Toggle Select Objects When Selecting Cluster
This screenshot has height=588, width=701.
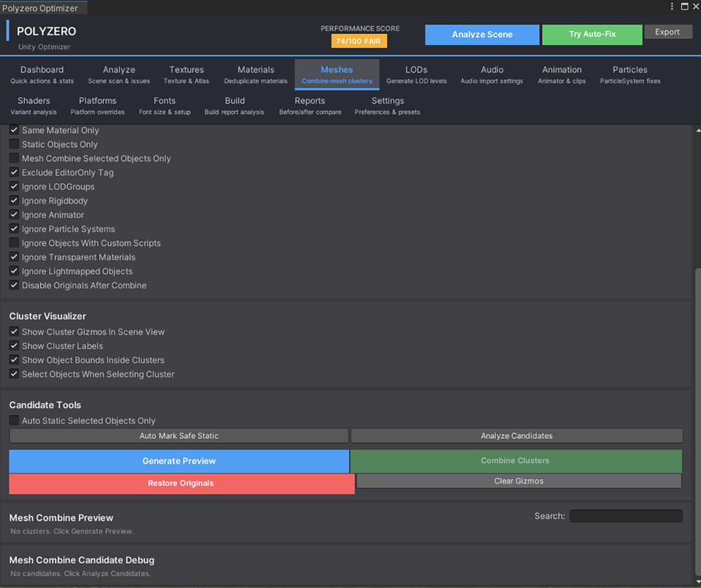pos(14,373)
